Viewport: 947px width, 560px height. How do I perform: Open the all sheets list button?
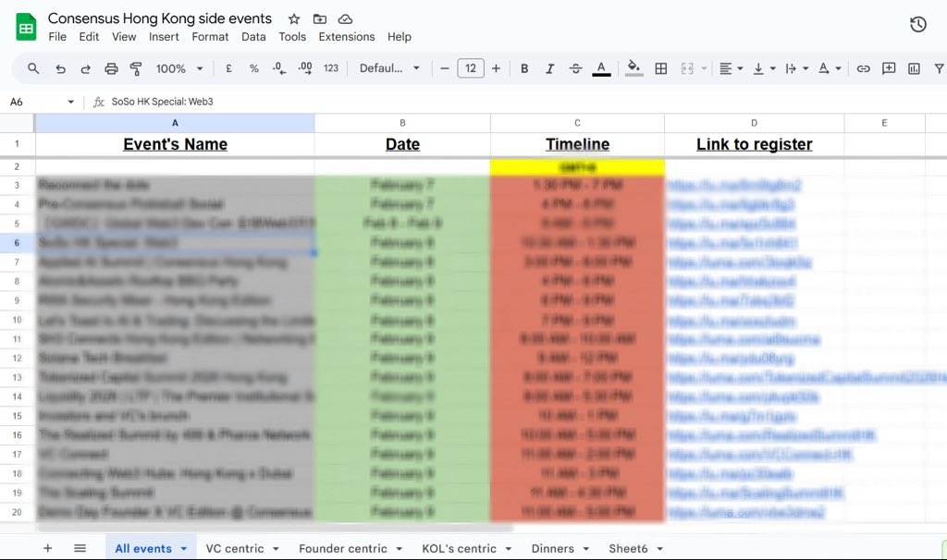pos(80,548)
